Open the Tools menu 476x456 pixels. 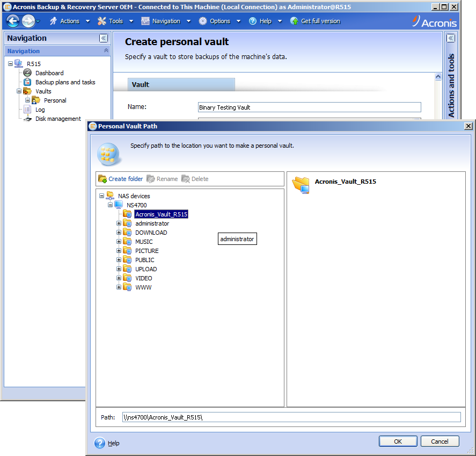pos(116,21)
